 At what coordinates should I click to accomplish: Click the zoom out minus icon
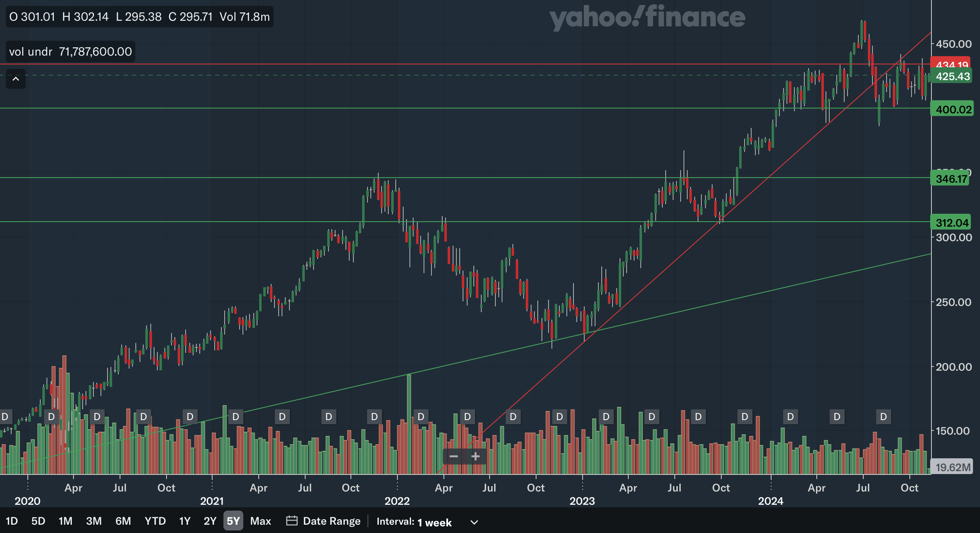[x=453, y=457]
